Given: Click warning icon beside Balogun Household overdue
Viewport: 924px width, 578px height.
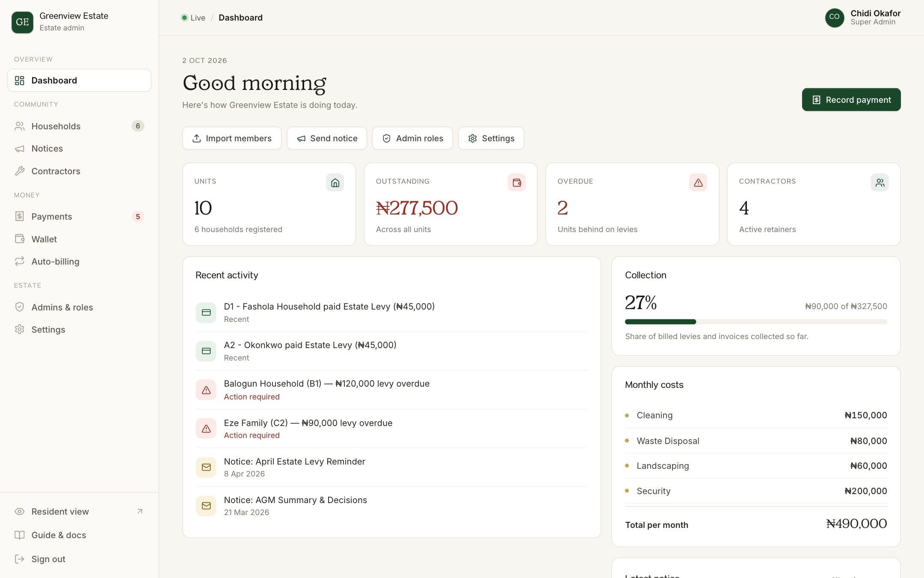Looking at the screenshot, I should coord(206,390).
